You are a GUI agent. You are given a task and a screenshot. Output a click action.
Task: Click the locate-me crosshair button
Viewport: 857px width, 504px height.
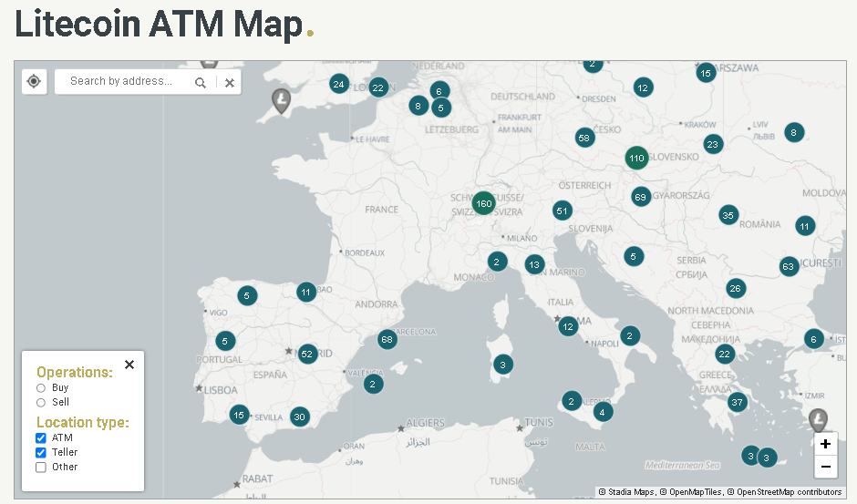[34, 81]
